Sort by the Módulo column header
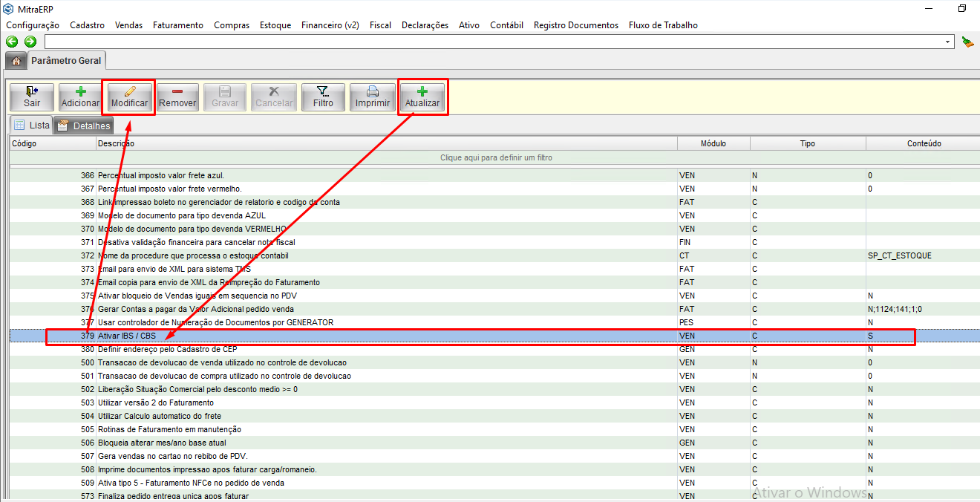 tap(713, 143)
